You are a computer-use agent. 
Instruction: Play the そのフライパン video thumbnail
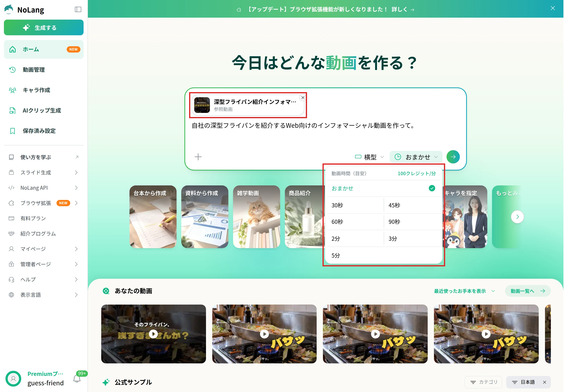(153, 334)
